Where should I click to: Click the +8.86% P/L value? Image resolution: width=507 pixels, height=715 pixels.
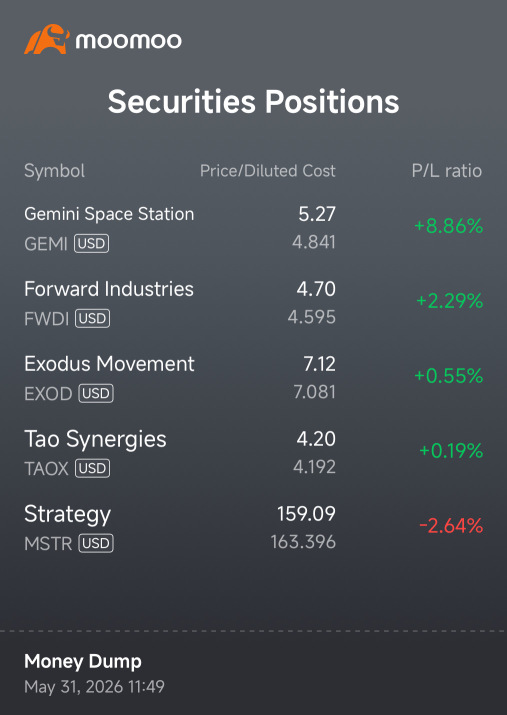pos(449,226)
